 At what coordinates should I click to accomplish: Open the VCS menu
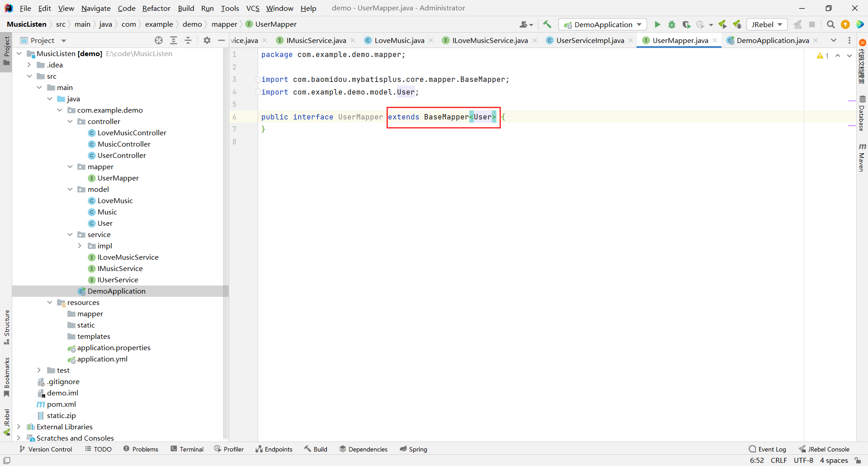(x=253, y=8)
